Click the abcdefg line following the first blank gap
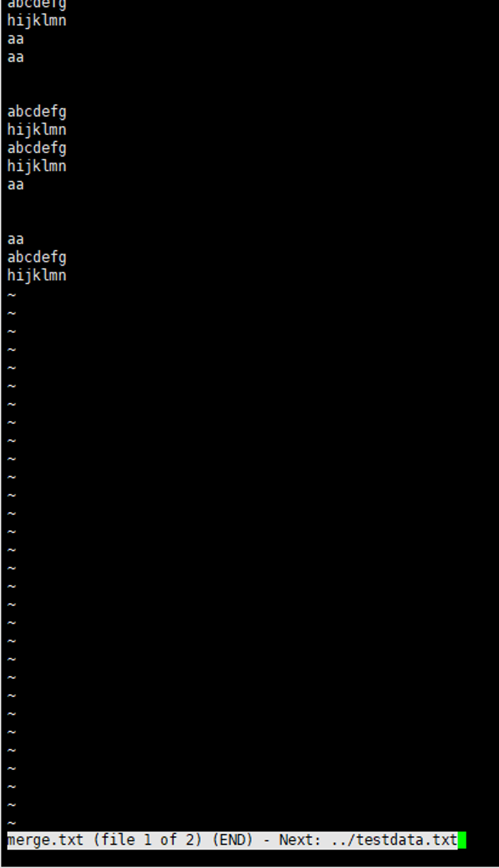The image size is (499, 868). pyautogui.click(x=37, y=112)
